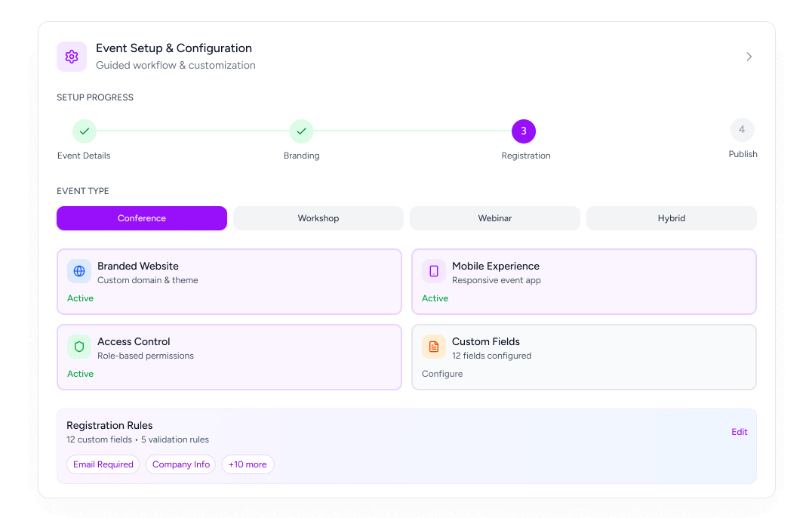
Task: Select the completed Branding step checkmark
Action: pyautogui.click(x=301, y=131)
